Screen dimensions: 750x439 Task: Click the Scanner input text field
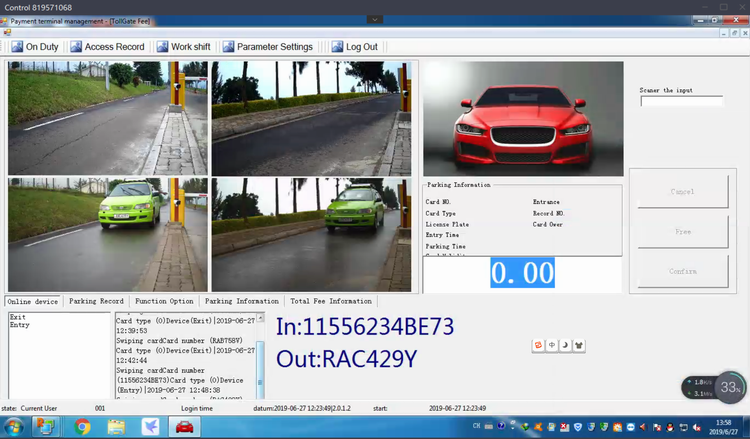point(681,101)
